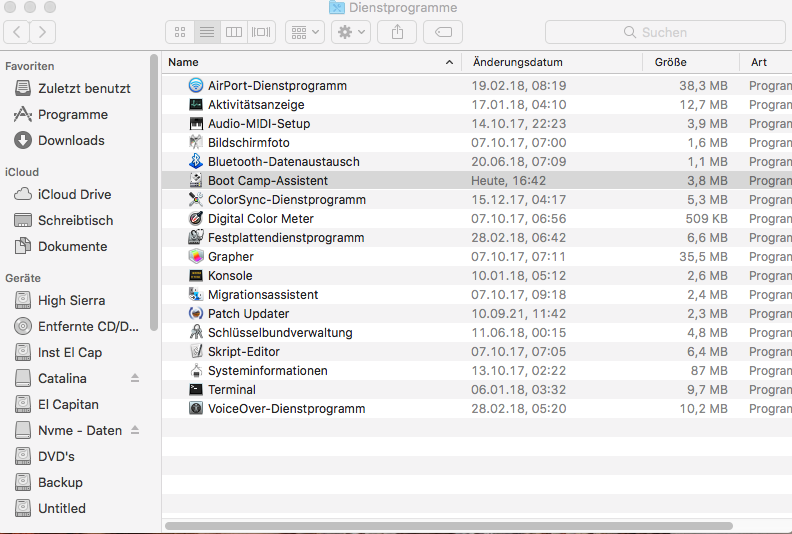
Task: Click the Suchen search field
Action: tap(664, 32)
